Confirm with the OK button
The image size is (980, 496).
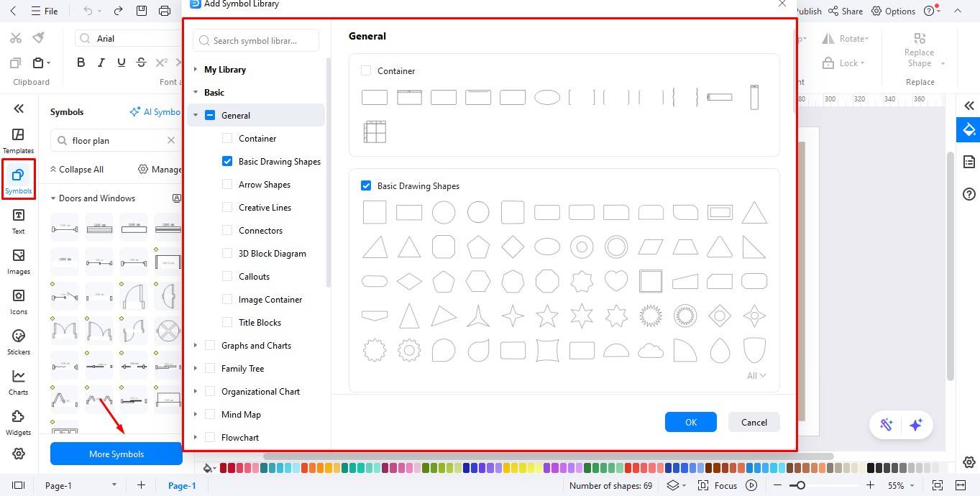[690, 422]
